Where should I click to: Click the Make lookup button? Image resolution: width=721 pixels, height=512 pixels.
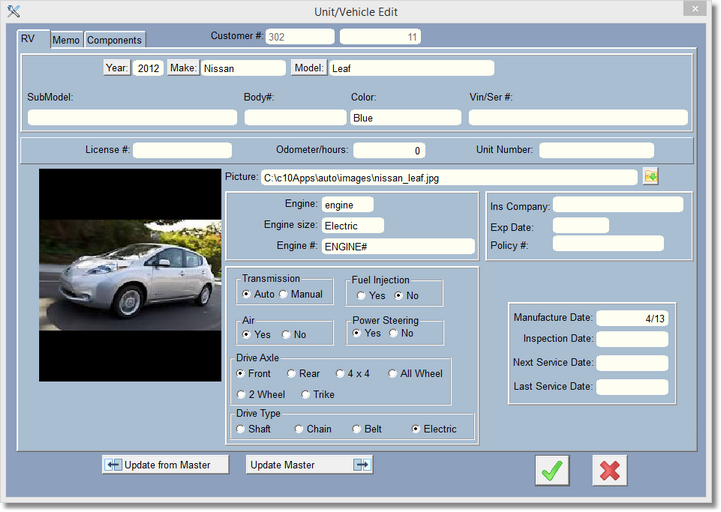click(x=183, y=68)
